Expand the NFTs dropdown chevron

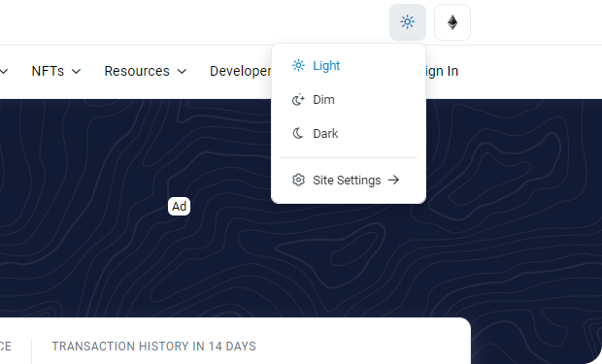pyautogui.click(x=77, y=72)
